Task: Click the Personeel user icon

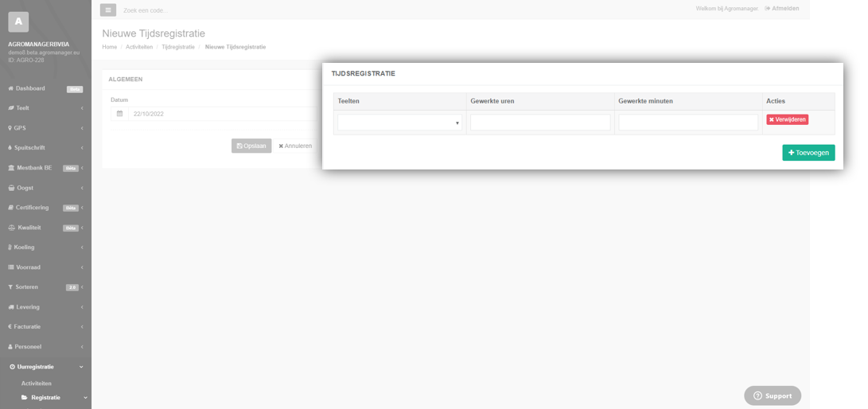Action: (x=10, y=347)
